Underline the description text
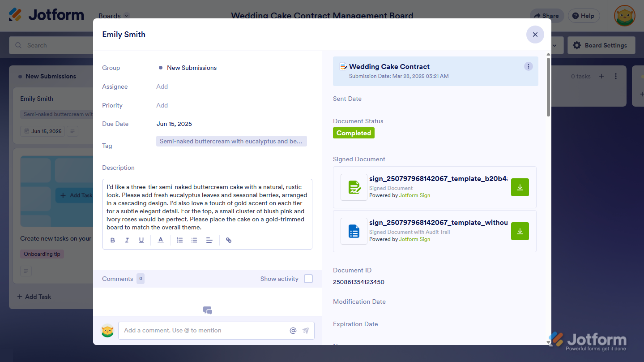 [141, 240]
